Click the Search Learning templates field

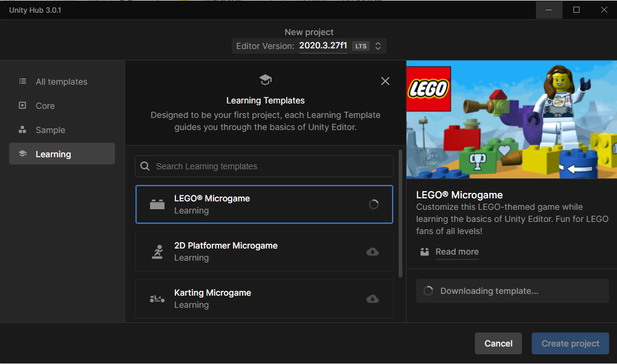[x=272, y=166]
